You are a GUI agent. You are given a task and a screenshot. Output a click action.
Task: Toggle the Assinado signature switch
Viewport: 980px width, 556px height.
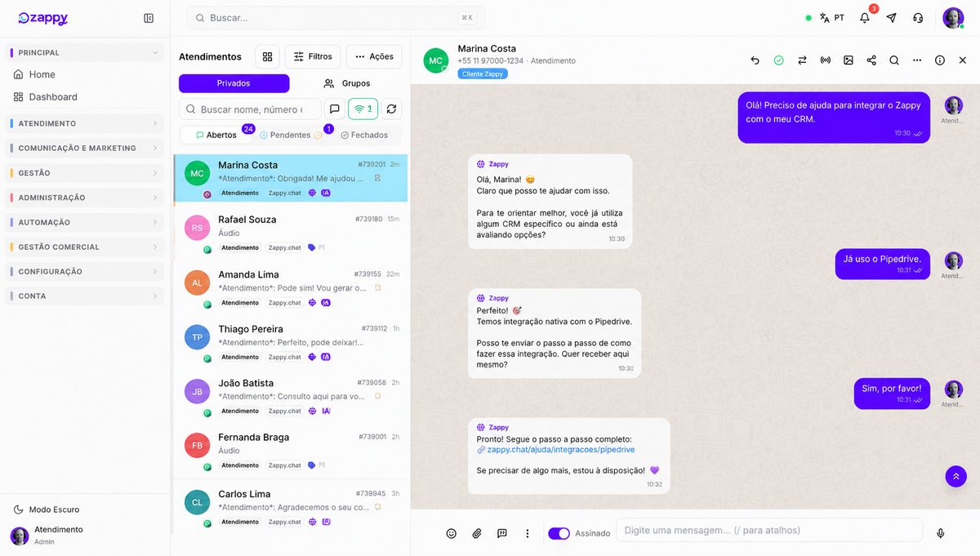tap(559, 533)
